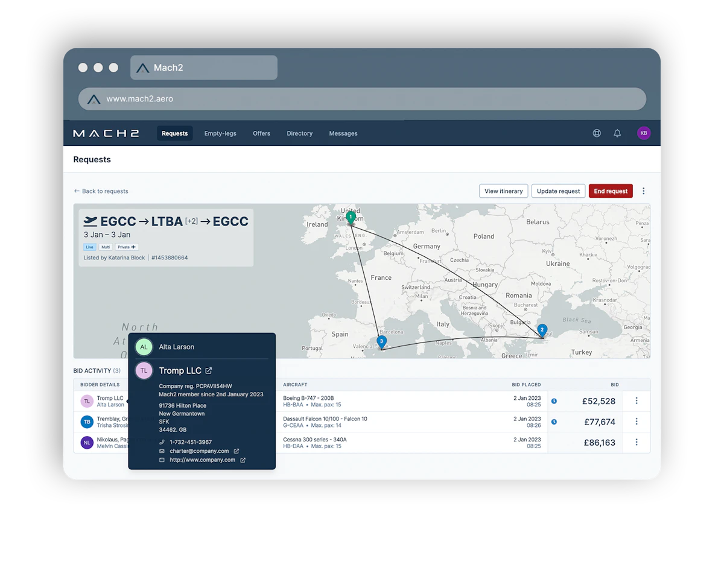Click Alta Larson name in popup
Viewport: 724px width, 588px height.
tap(177, 347)
